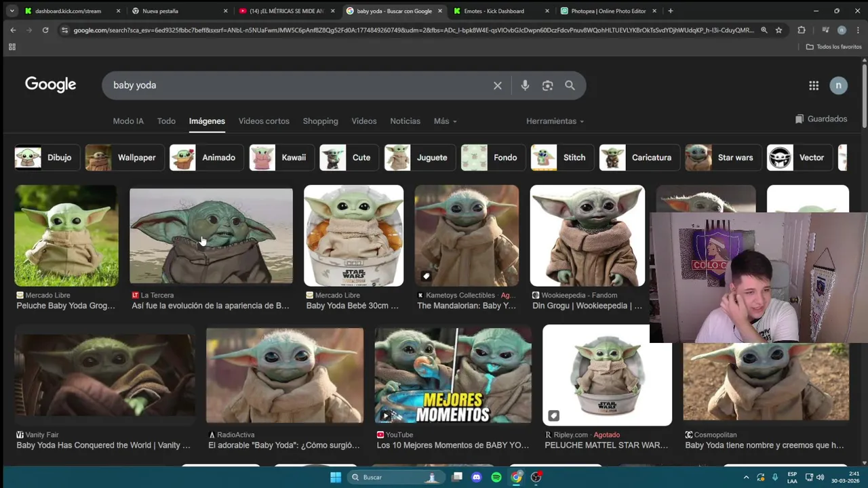Apply the Cute filter chip
This screenshot has height=488, width=868.
tap(348, 157)
